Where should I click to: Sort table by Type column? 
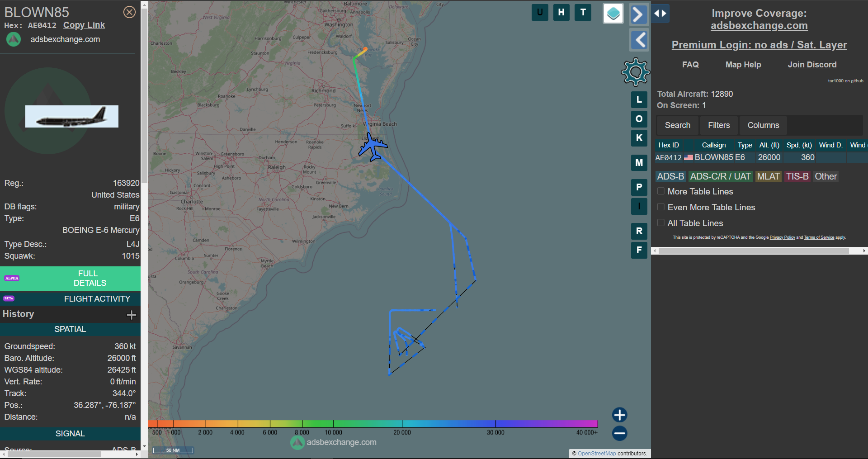pyautogui.click(x=745, y=145)
